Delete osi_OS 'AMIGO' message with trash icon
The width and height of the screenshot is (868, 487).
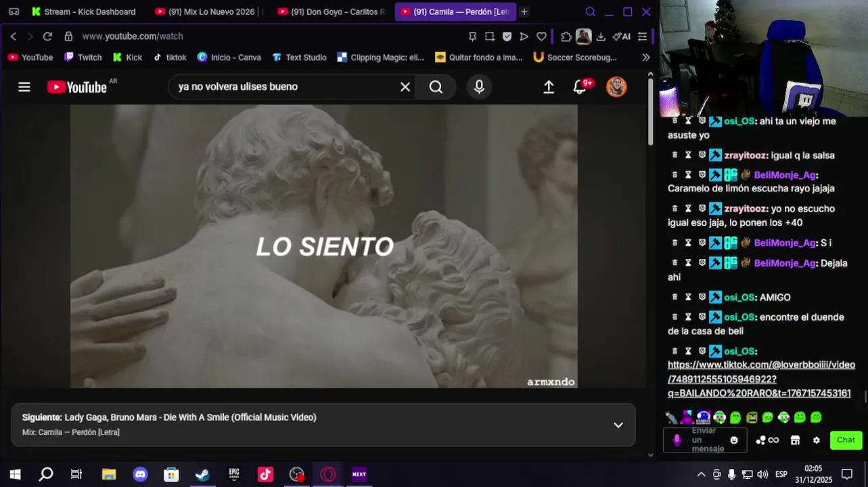[675, 297]
